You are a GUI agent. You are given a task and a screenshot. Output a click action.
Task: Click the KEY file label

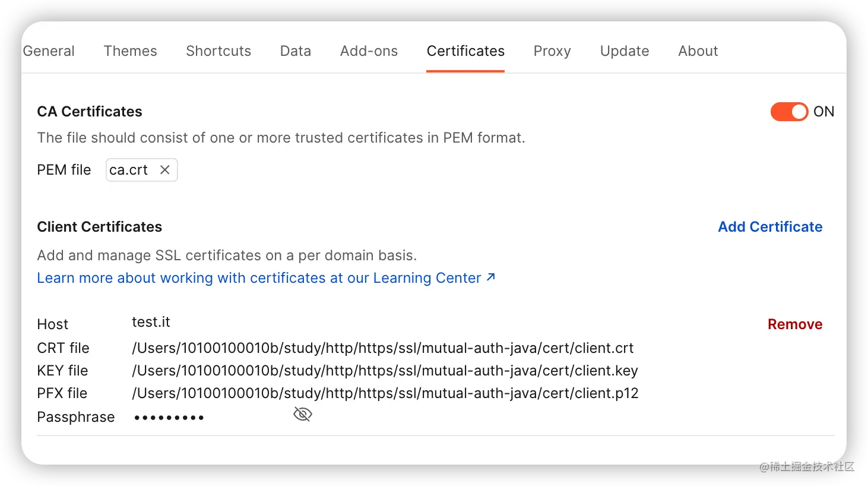click(62, 371)
